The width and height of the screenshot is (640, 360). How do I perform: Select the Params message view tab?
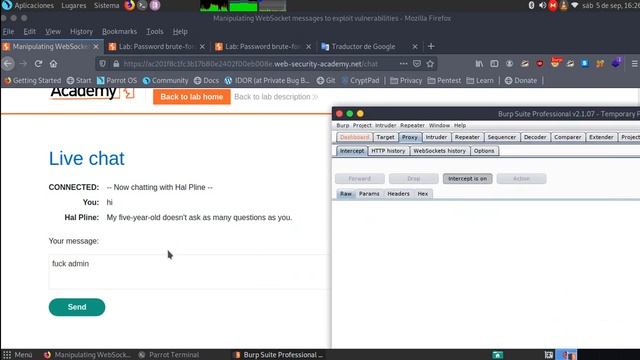point(369,194)
